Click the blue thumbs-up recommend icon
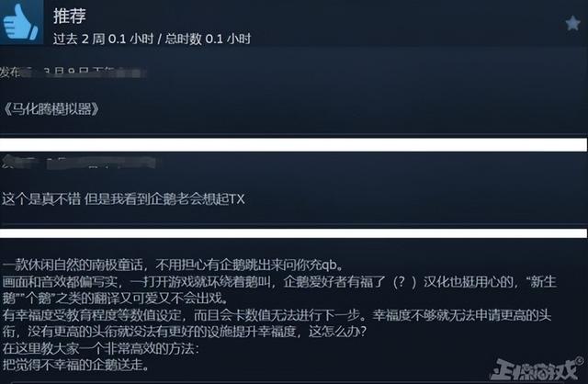 [20, 22]
